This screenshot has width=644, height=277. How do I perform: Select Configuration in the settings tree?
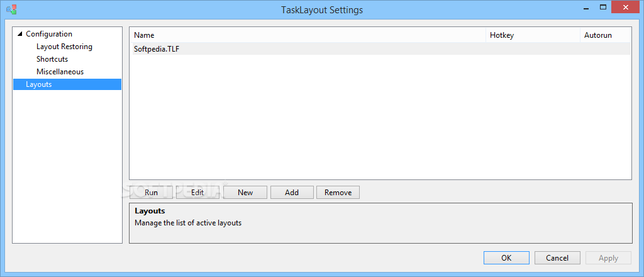tap(49, 34)
